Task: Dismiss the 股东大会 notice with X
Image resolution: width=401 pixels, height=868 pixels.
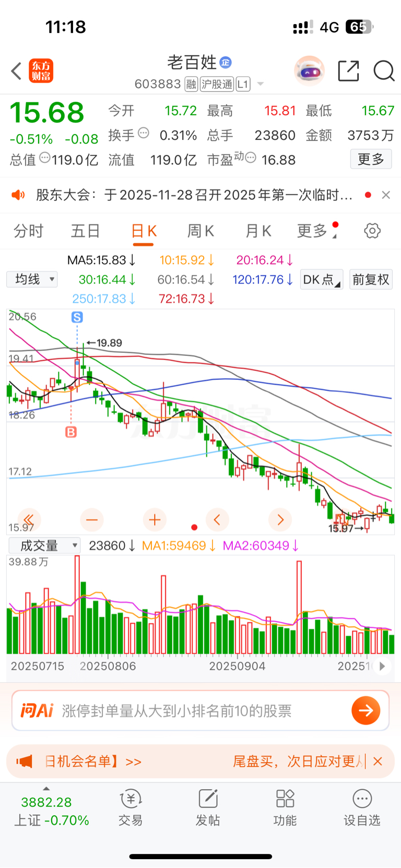Action: coord(386,195)
